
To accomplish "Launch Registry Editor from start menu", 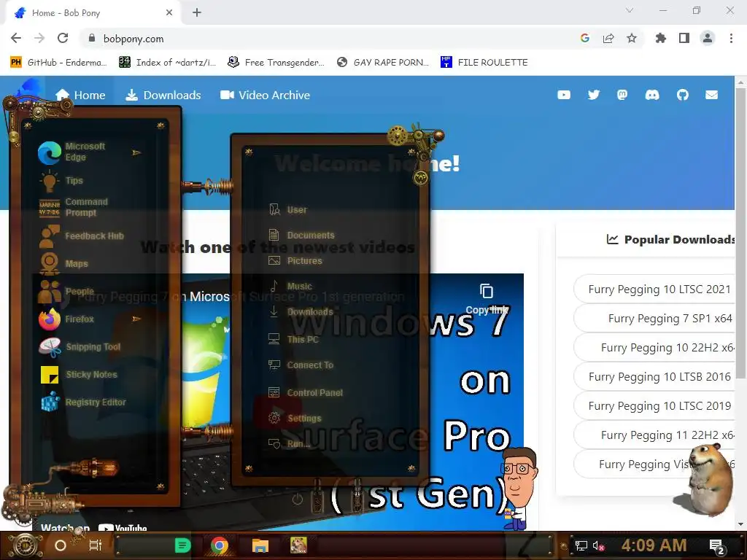I will [83, 402].
